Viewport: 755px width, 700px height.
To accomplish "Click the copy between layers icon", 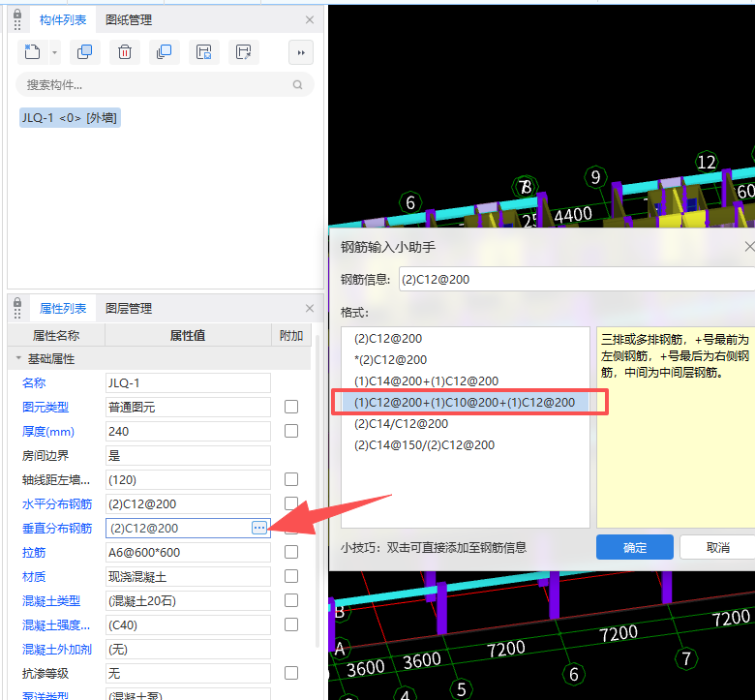I will point(165,52).
